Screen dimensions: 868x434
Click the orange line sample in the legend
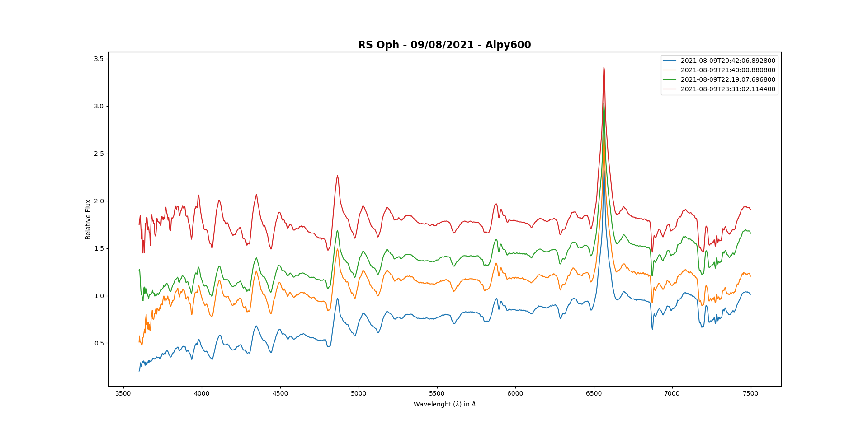tap(670, 70)
